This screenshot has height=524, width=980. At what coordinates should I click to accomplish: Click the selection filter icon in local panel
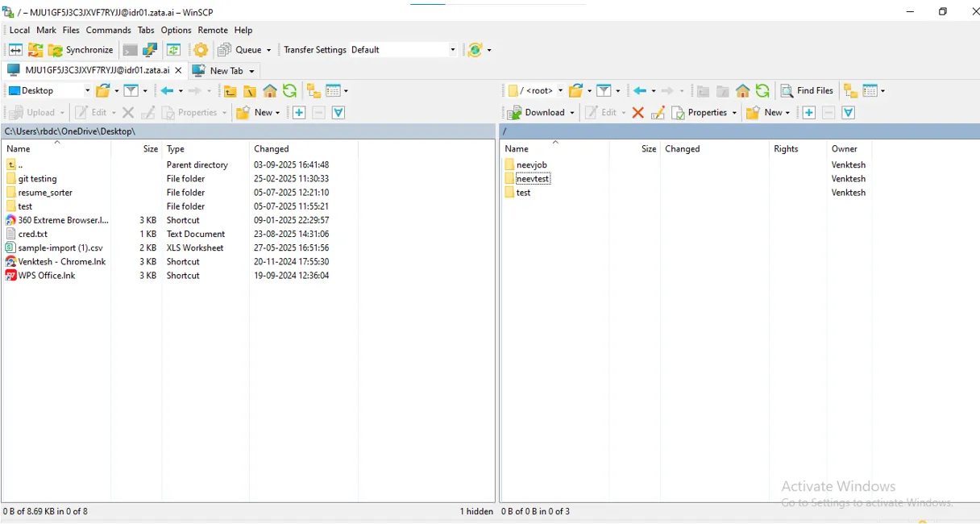tap(338, 113)
